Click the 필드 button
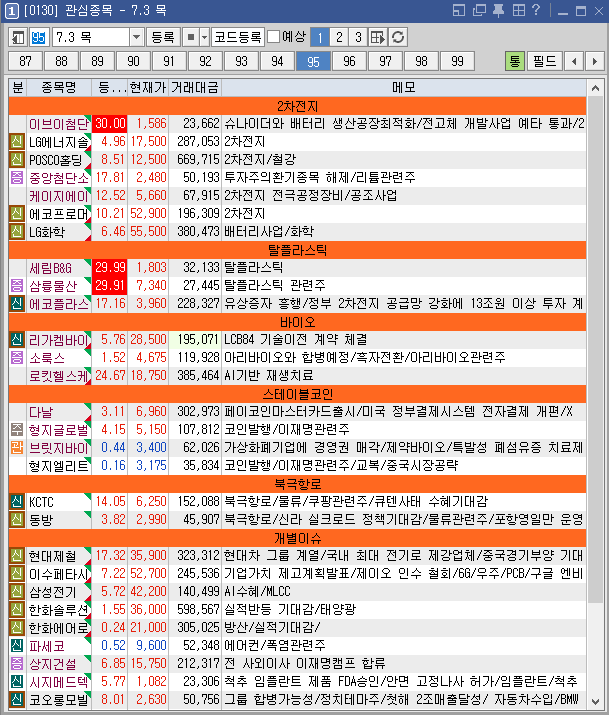Image resolution: width=609 pixels, height=715 pixels. point(544,61)
